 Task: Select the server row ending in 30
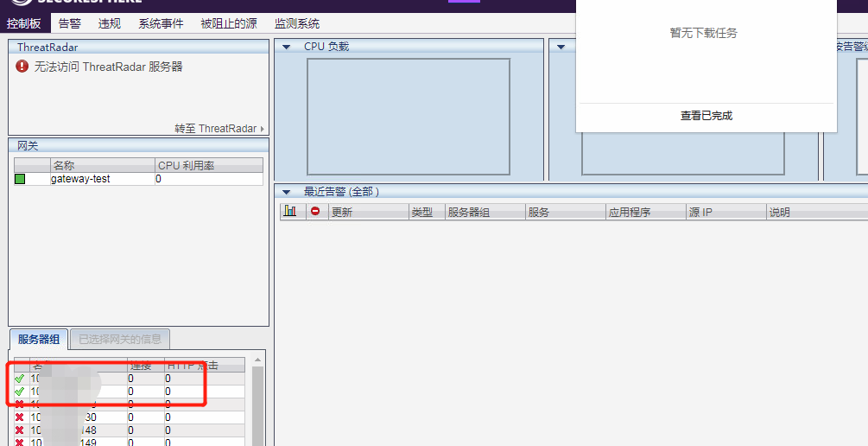[129, 417]
